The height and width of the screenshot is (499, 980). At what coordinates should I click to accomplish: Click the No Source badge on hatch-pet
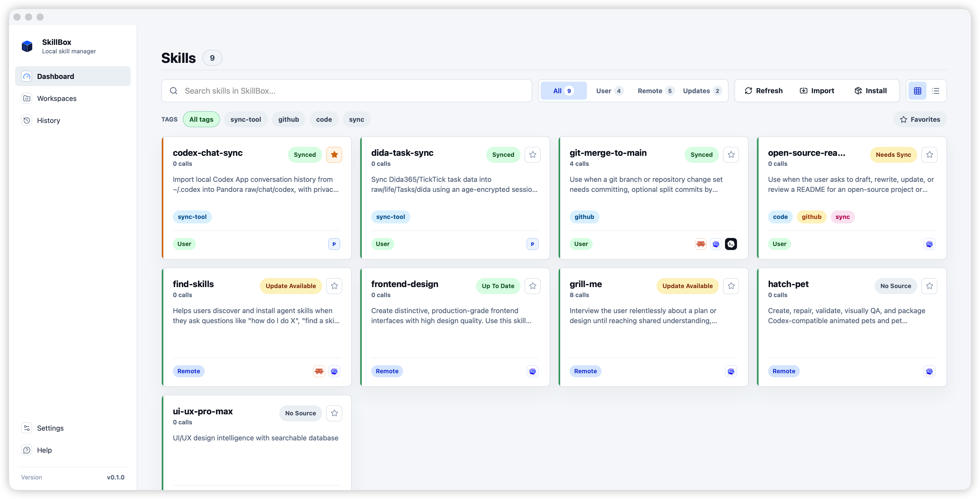coord(896,286)
